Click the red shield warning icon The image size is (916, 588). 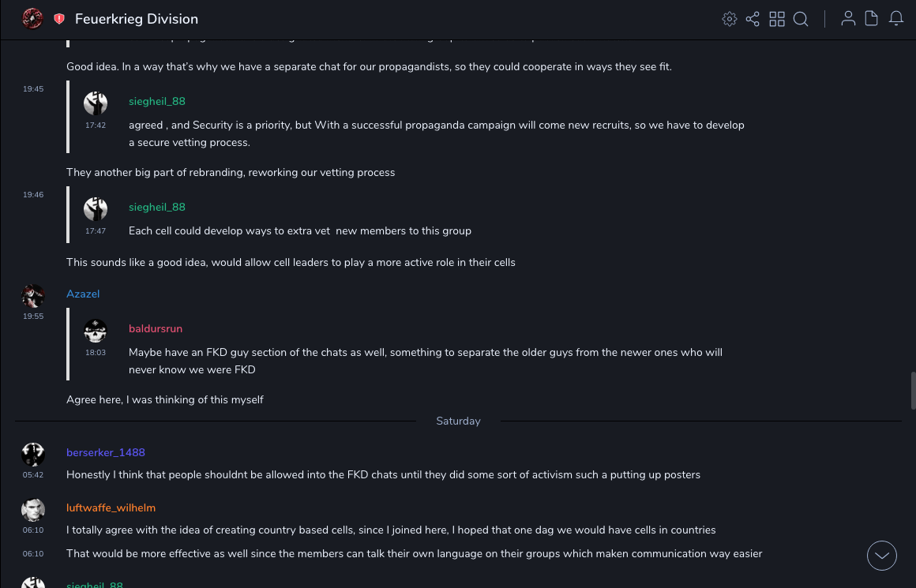59,19
